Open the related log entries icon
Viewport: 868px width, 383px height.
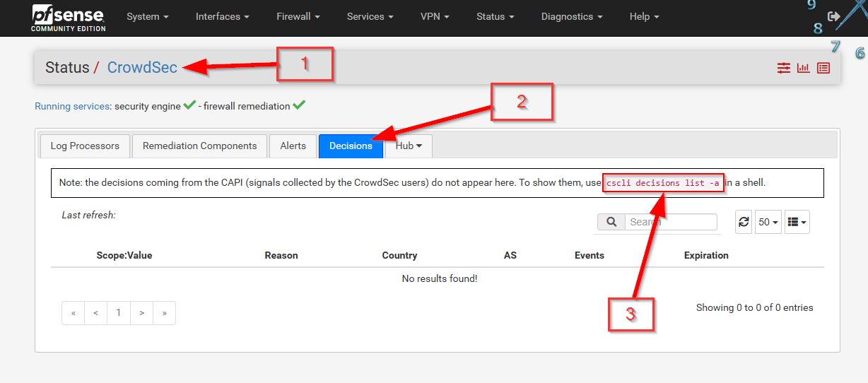click(x=823, y=68)
